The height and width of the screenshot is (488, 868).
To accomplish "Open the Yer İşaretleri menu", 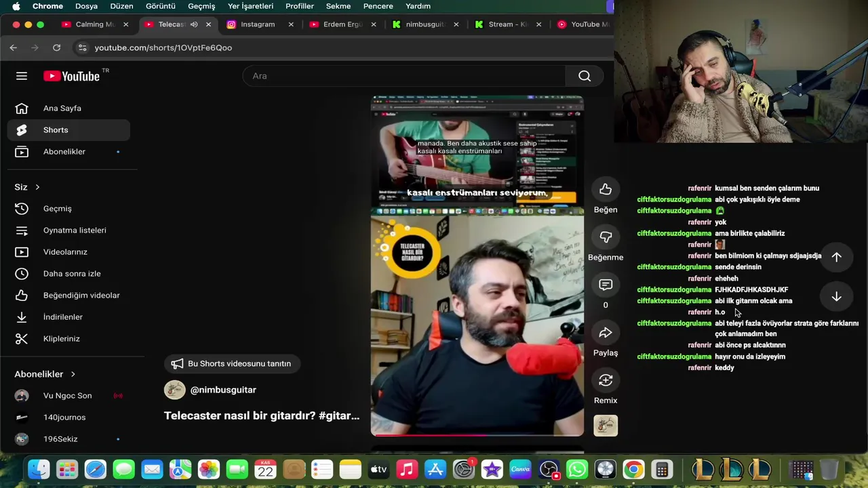I will point(250,6).
